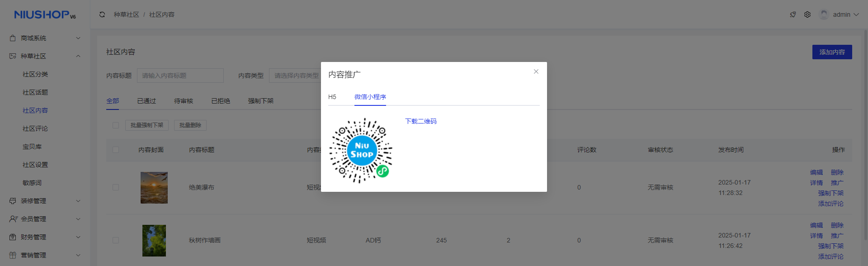
Task: Click 编辑 for the 绝美瀑布 row
Action: (x=816, y=172)
